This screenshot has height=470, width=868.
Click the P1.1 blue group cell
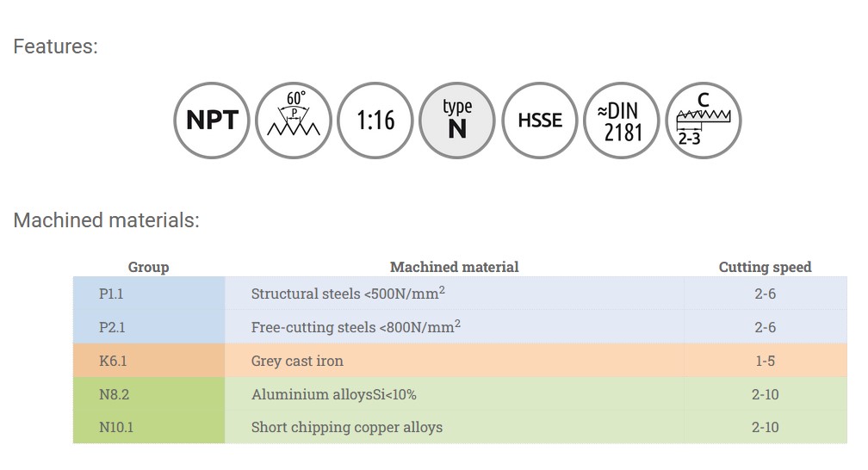point(148,294)
